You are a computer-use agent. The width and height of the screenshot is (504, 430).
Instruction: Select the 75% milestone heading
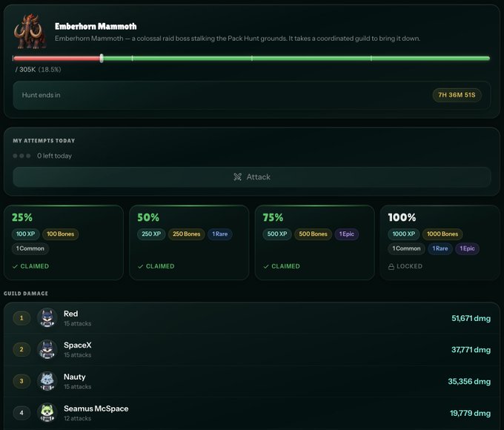point(273,217)
